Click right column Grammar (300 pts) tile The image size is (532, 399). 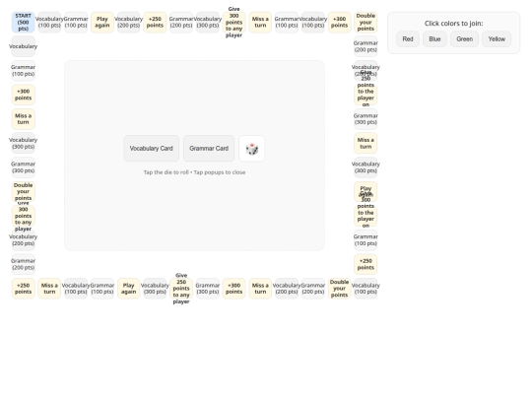click(x=366, y=119)
